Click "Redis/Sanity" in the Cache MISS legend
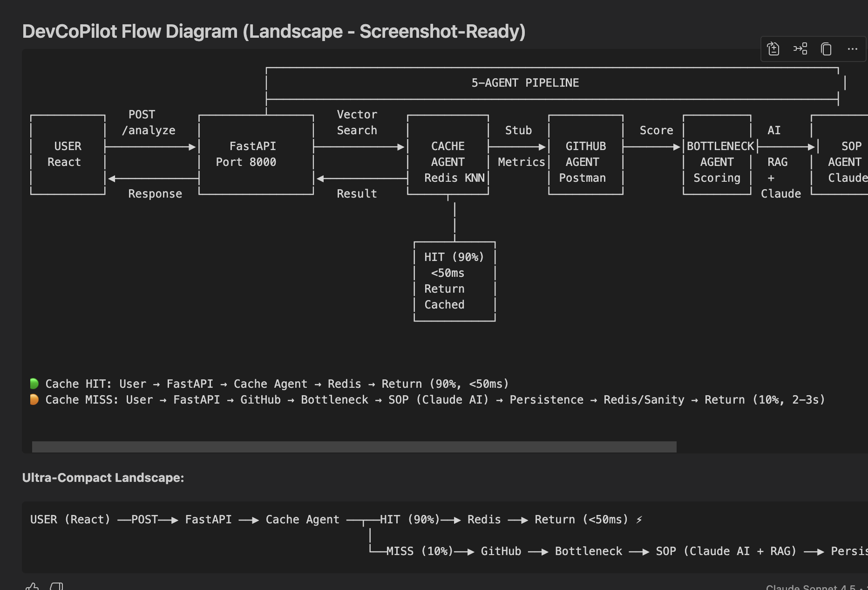The width and height of the screenshot is (868, 590). (644, 400)
